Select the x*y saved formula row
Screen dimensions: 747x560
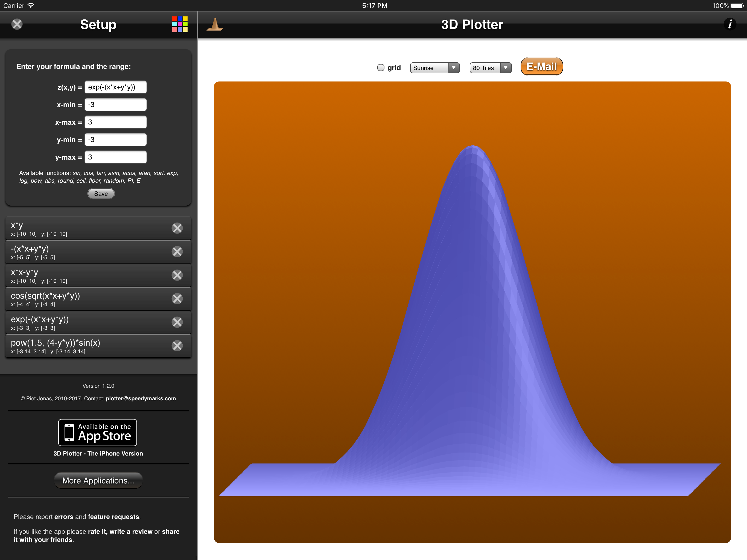tap(84, 228)
